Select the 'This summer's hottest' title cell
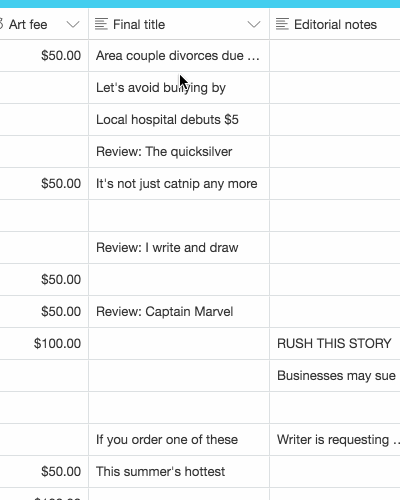This screenshot has width=400, height=500. (x=179, y=472)
